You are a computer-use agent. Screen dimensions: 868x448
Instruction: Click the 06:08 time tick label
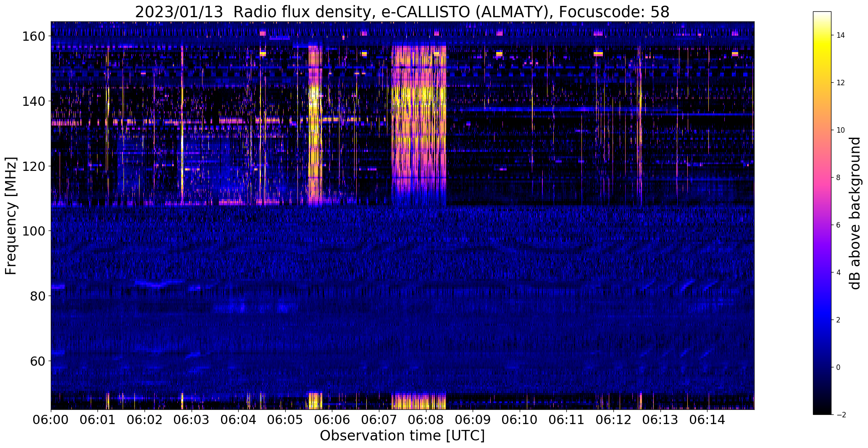pyautogui.click(x=426, y=419)
